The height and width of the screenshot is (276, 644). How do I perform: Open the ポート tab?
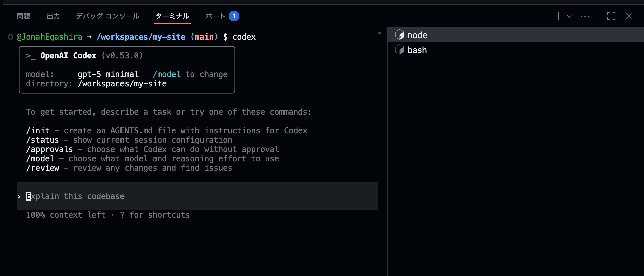215,16
